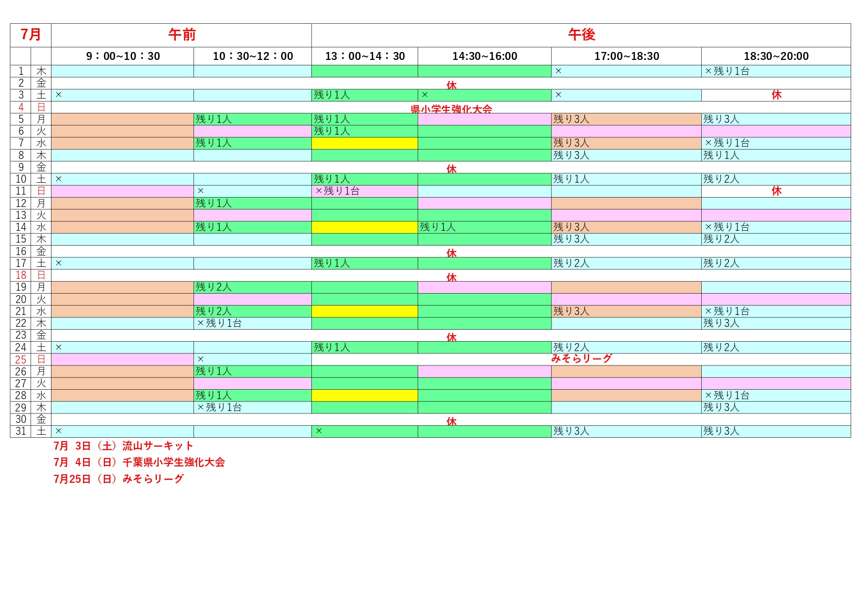Click the "休" mark in the 30th row
Viewport: 868px width, 614px height.
(x=451, y=421)
